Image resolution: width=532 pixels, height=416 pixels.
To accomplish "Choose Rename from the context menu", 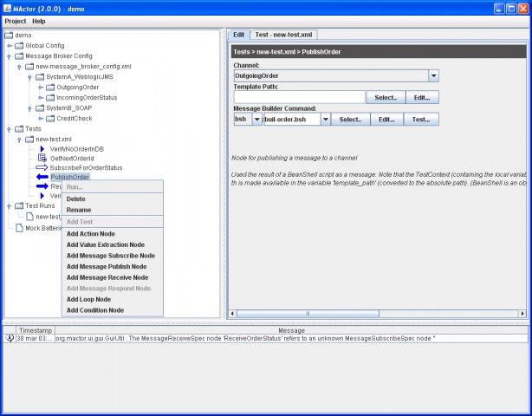I will point(113,210).
